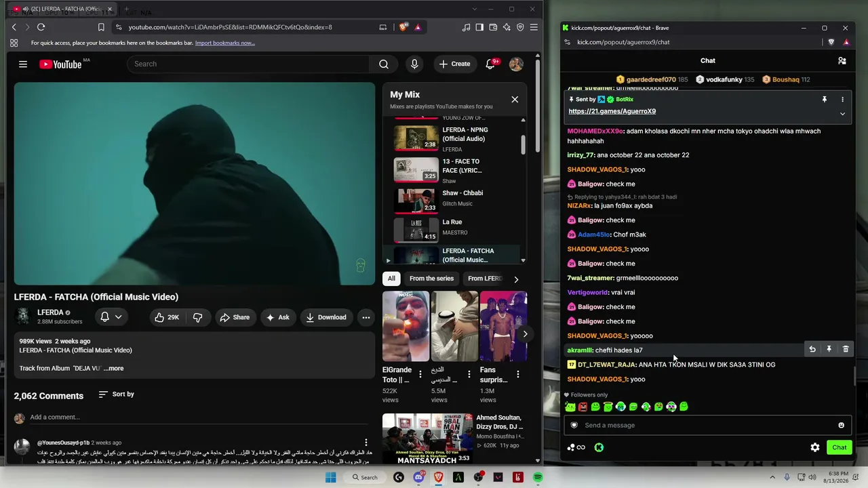Show next Shorts with right arrow

pos(525,333)
